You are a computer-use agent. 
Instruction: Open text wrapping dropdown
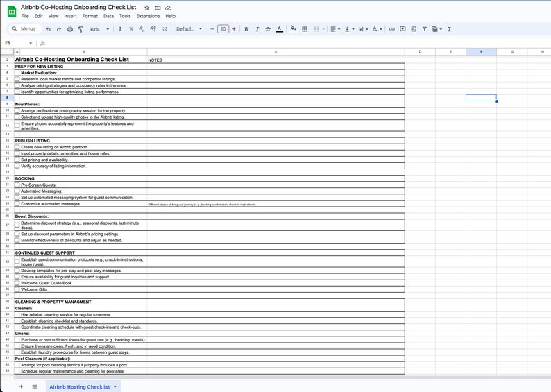click(363, 29)
